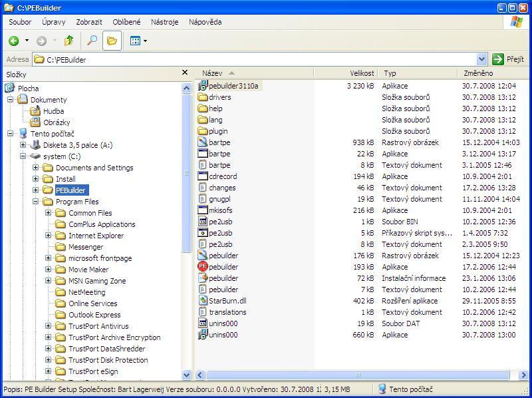The height and width of the screenshot is (398, 532).
Task: Sort by the Změněno column header
Action: coord(492,73)
